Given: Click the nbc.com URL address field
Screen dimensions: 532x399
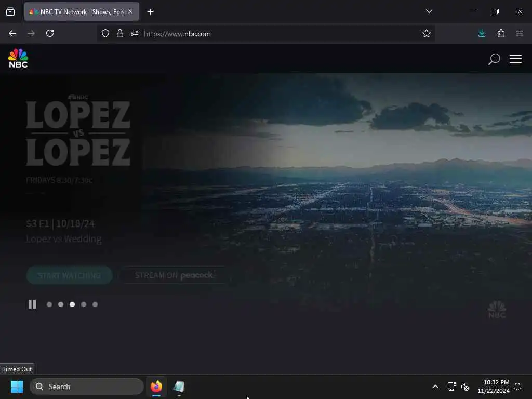Looking at the screenshot, I should (266, 34).
